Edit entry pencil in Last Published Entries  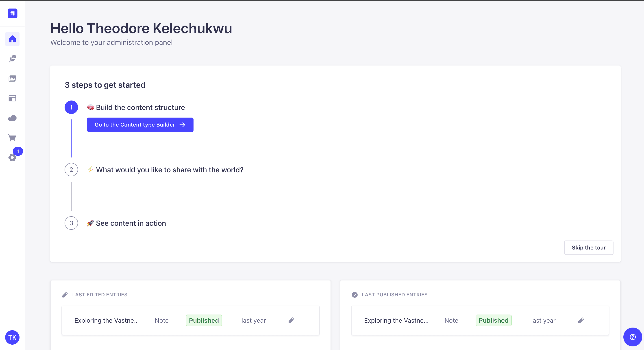[581, 320]
